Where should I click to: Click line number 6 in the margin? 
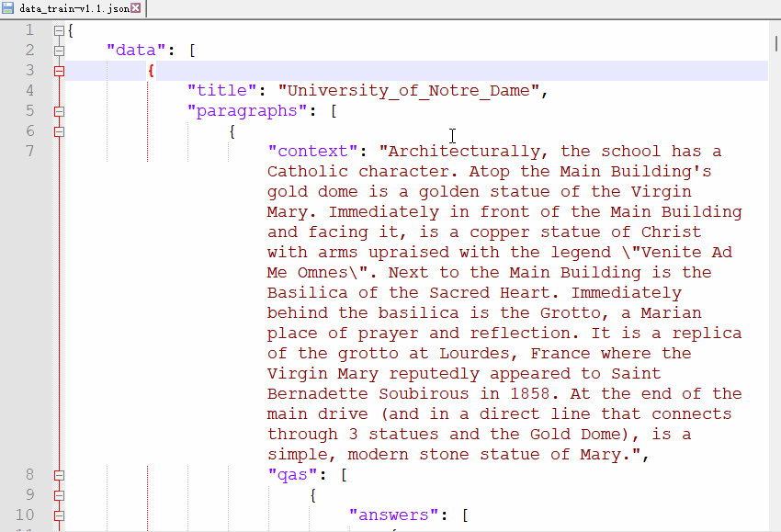[x=30, y=131]
